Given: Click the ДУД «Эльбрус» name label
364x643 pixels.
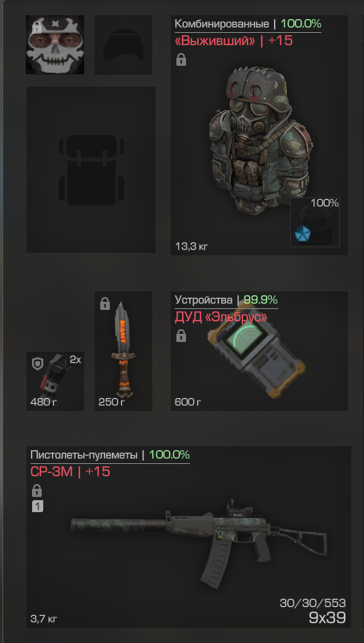Looking at the screenshot, I should pyautogui.click(x=221, y=317).
